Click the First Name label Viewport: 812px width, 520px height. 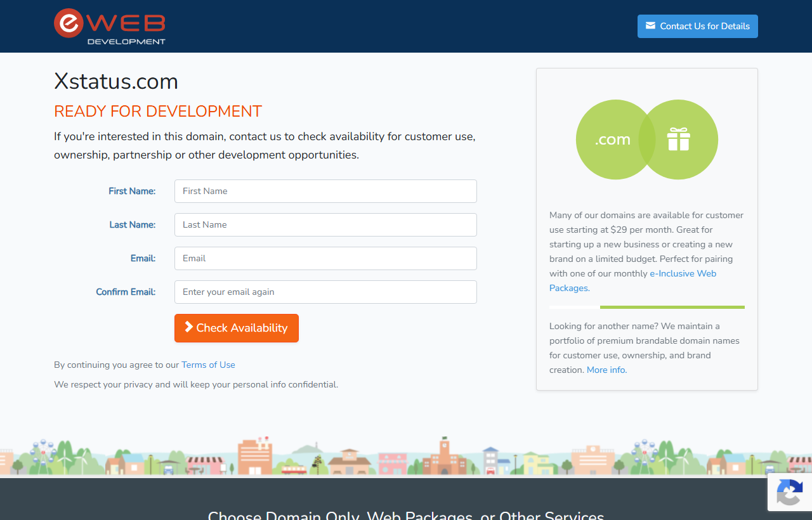pyautogui.click(x=132, y=191)
